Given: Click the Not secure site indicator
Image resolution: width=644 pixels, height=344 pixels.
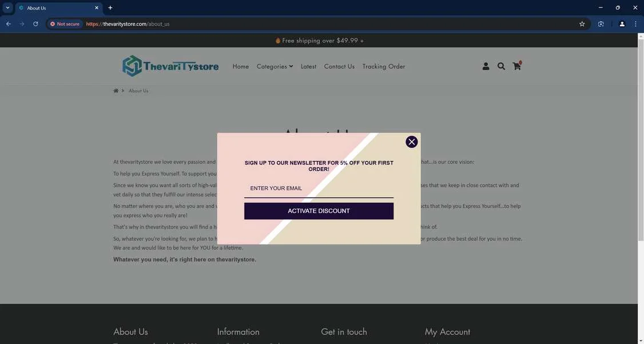Looking at the screenshot, I should (65, 24).
